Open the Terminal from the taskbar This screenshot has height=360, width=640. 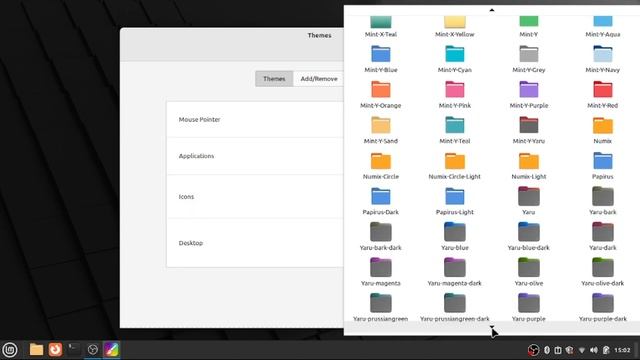[74, 349]
